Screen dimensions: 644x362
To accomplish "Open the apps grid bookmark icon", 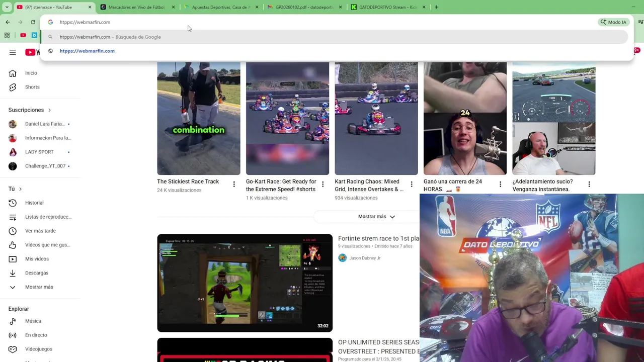I will coord(7,35).
